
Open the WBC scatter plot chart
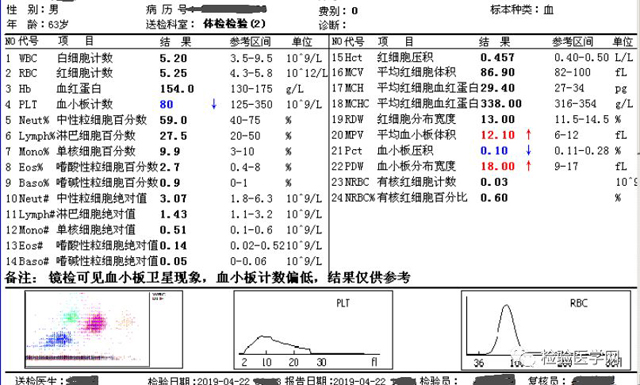(104, 329)
